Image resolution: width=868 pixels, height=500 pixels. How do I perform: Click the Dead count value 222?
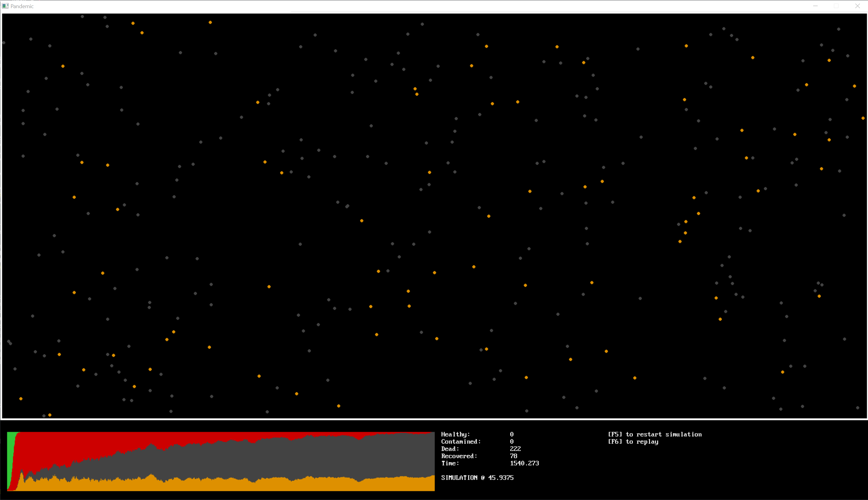515,449
